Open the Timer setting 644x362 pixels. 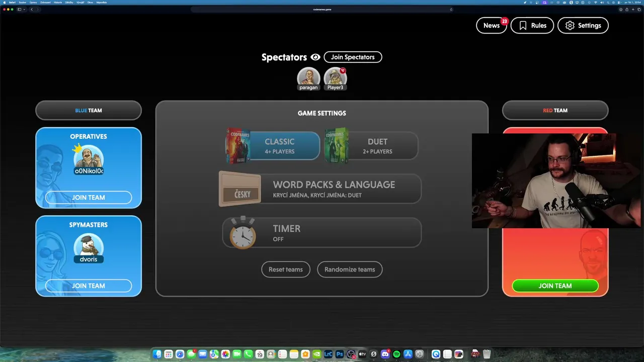tap(322, 232)
